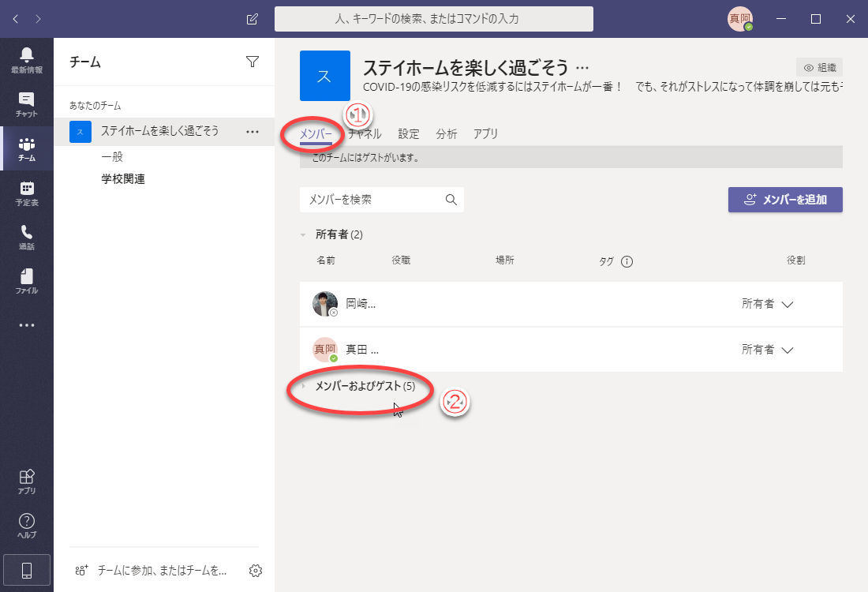
Task: Start a new chat with compose icon
Action: coord(252,19)
